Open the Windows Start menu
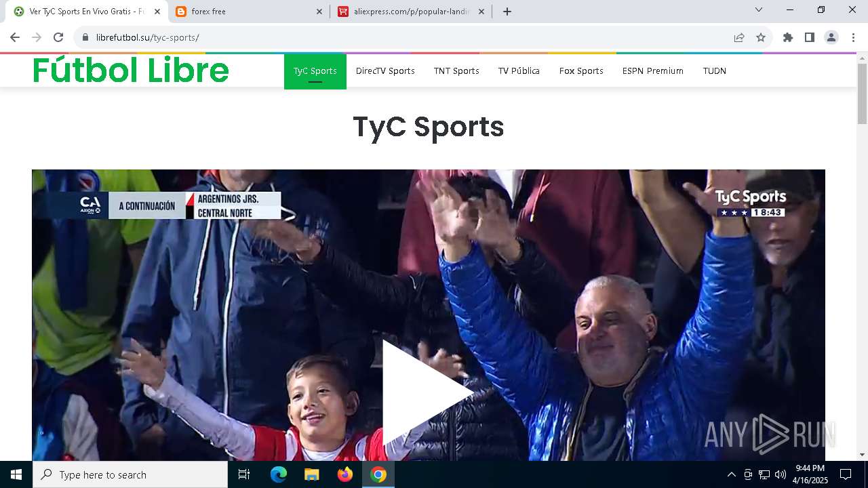868x488 pixels. point(16,474)
